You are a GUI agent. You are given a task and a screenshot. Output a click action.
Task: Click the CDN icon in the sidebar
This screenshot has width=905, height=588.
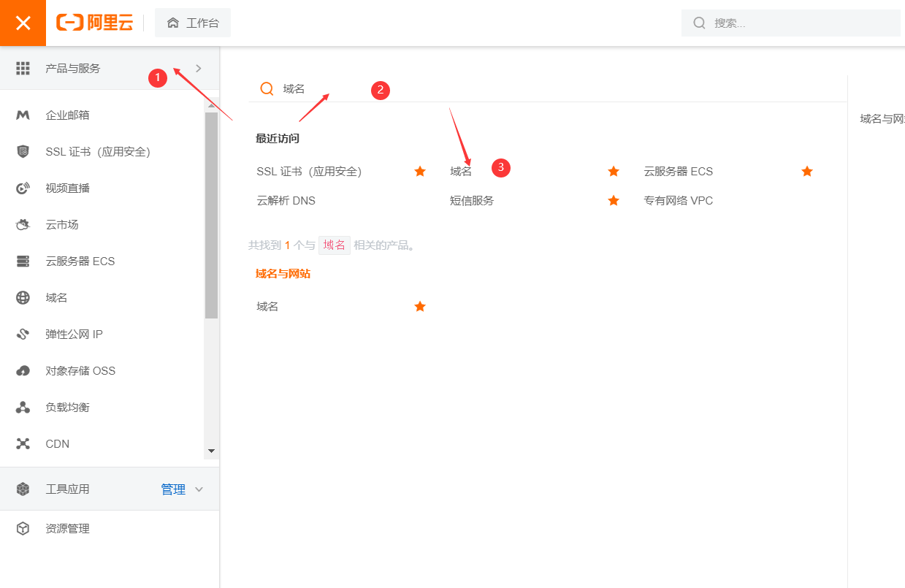[x=23, y=443]
